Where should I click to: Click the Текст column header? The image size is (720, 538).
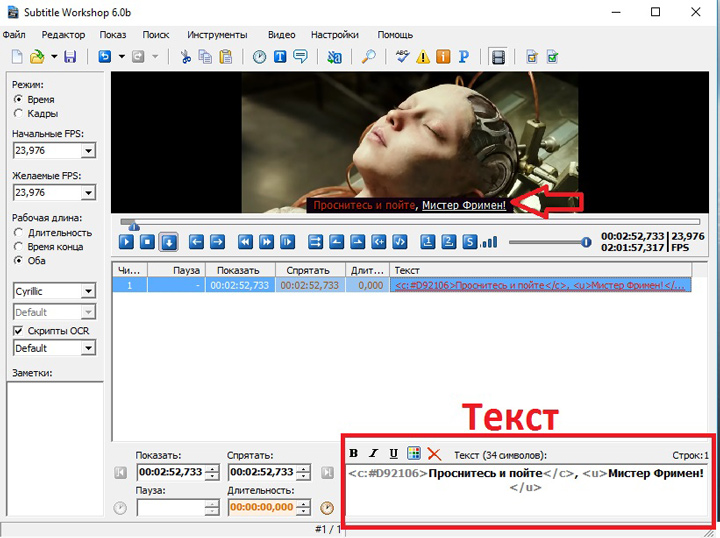coord(540,270)
